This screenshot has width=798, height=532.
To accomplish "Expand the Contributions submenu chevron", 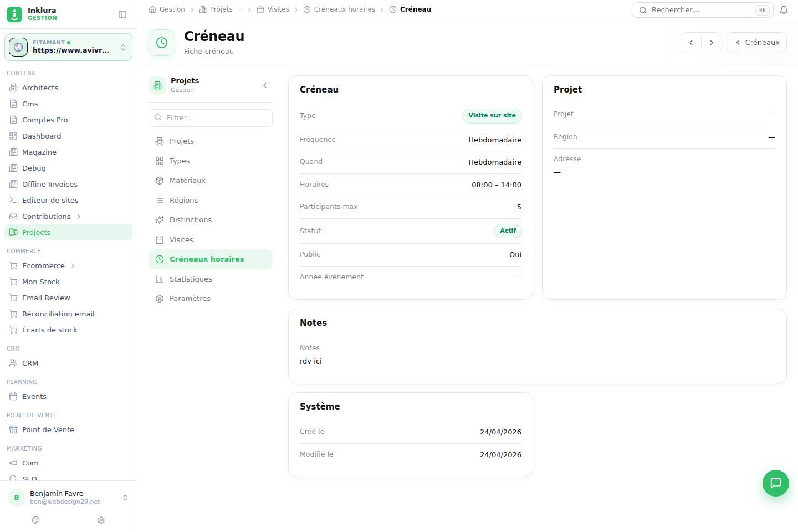I will (x=79, y=216).
